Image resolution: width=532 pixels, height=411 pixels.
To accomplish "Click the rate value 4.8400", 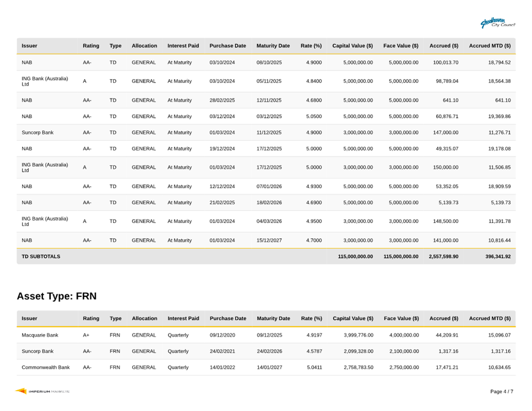I will [x=314, y=81].
